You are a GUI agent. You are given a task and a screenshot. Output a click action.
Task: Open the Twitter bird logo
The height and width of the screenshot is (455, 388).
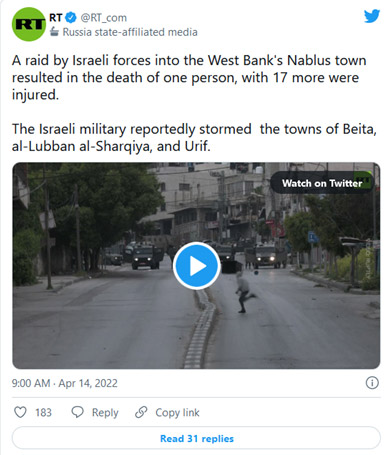(x=372, y=16)
